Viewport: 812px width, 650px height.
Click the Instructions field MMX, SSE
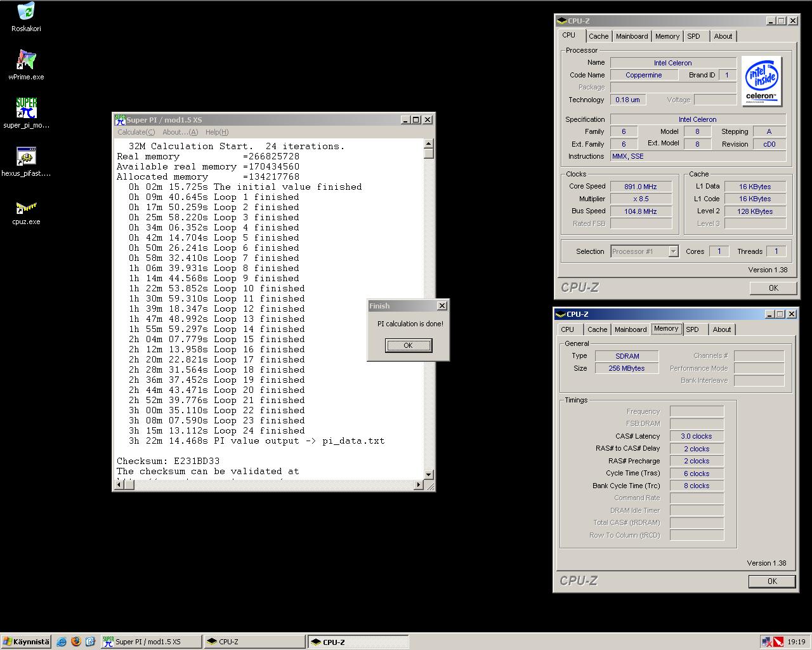698,156
